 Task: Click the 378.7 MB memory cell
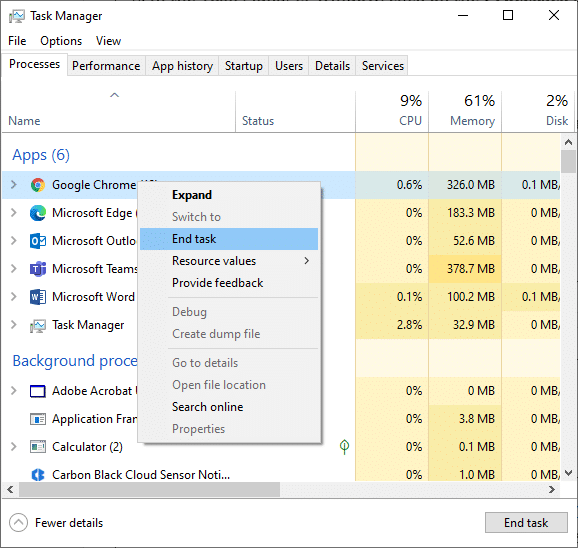coord(465,269)
